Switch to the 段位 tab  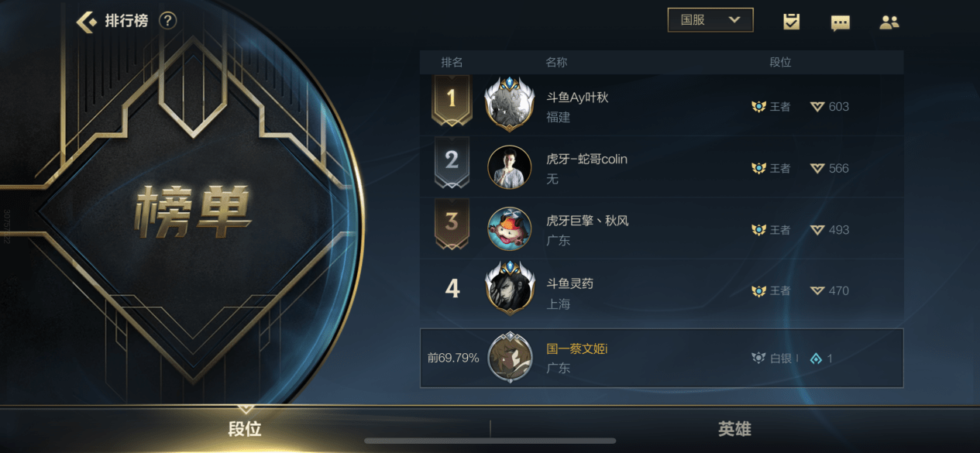(x=245, y=429)
